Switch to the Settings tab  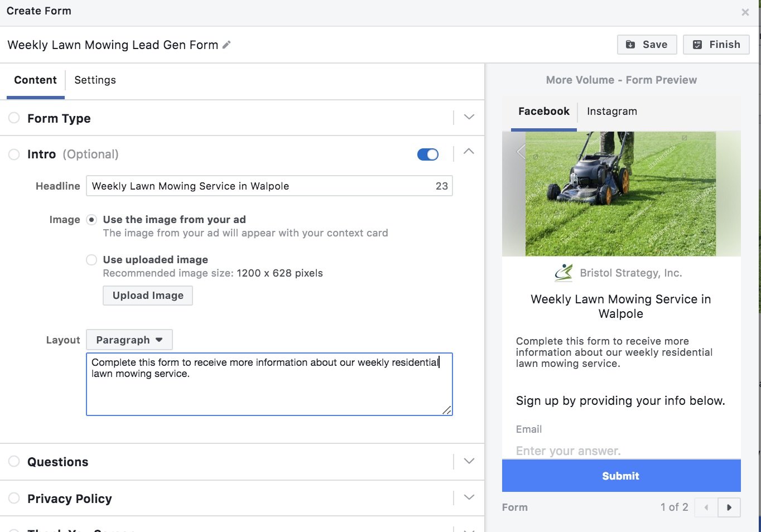click(x=95, y=80)
